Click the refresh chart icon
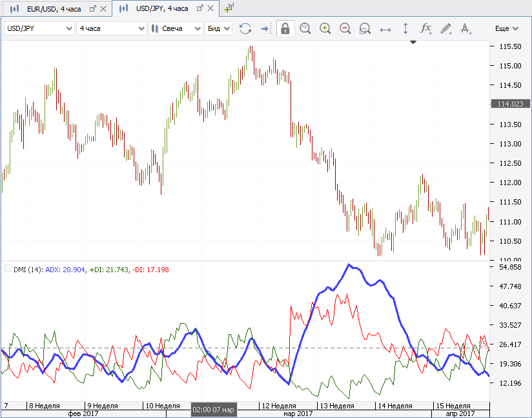The image size is (532, 418). [x=245, y=28]
